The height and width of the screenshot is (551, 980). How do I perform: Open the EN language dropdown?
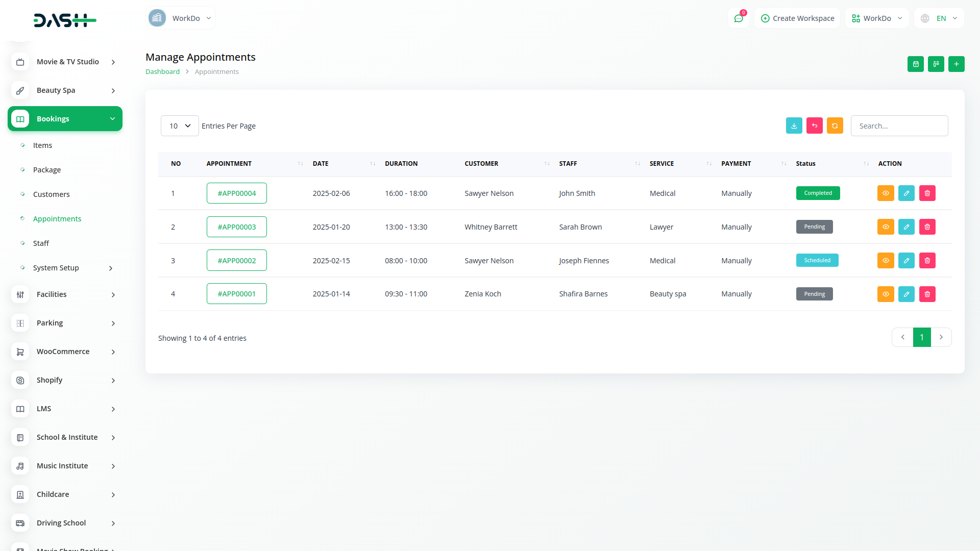[x=940, y=18]
